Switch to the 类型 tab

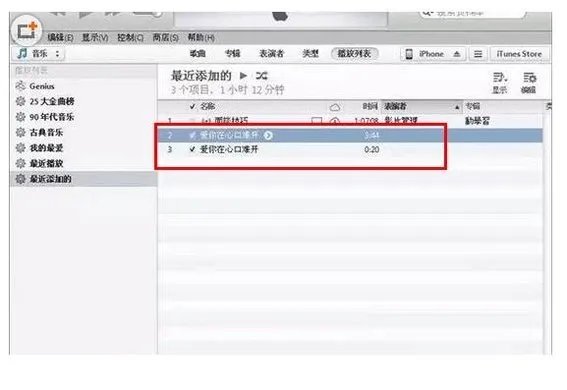310,54
